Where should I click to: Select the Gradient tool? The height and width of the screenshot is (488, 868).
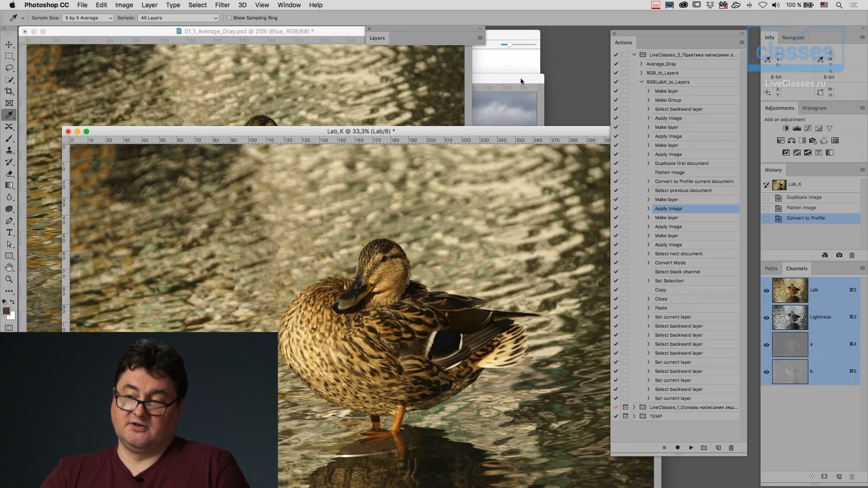9,185
